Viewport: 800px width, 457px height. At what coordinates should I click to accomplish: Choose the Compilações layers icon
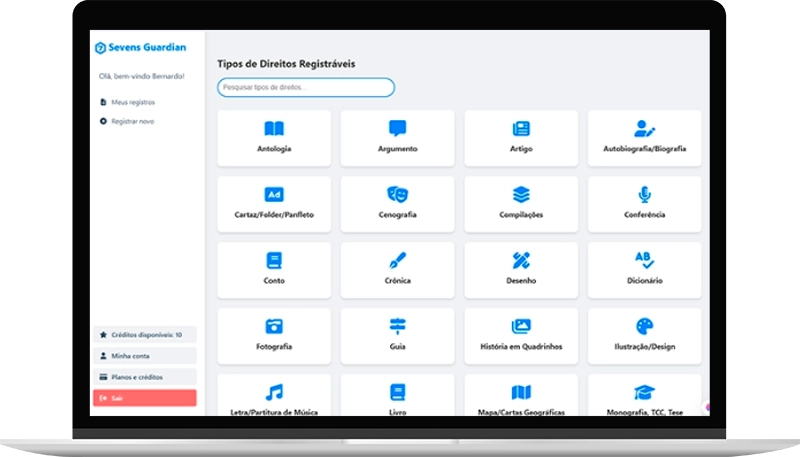(521, 195)
